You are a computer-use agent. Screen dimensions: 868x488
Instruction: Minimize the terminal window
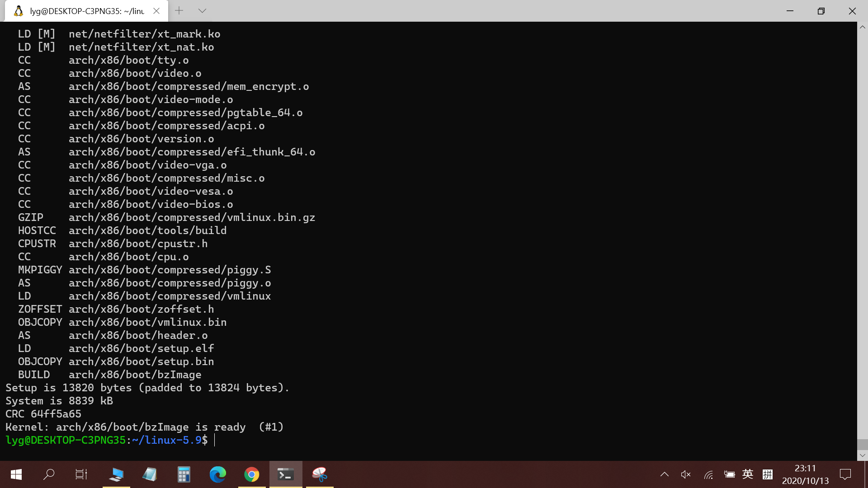[790, 11]
